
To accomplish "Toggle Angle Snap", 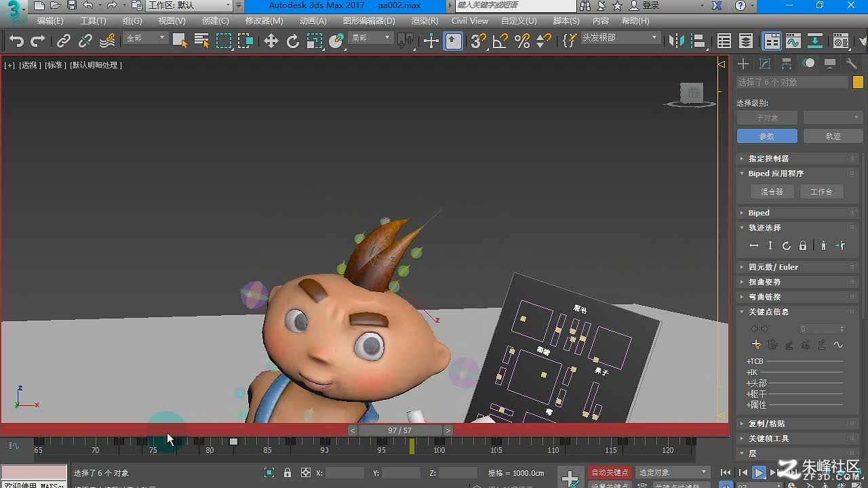I will (x=500, y=41).
